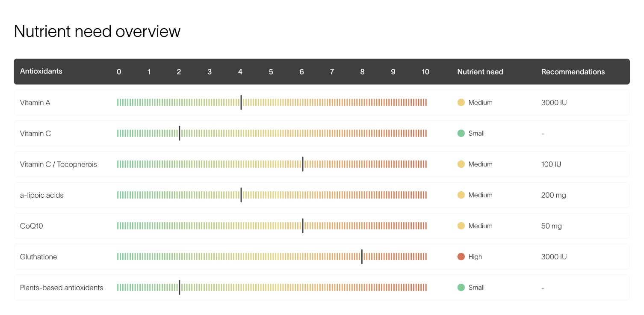This screenshot has width=644, height=315.
Task: Click the red High dot for Gluthatione
Action: click(x=461, y=257)
